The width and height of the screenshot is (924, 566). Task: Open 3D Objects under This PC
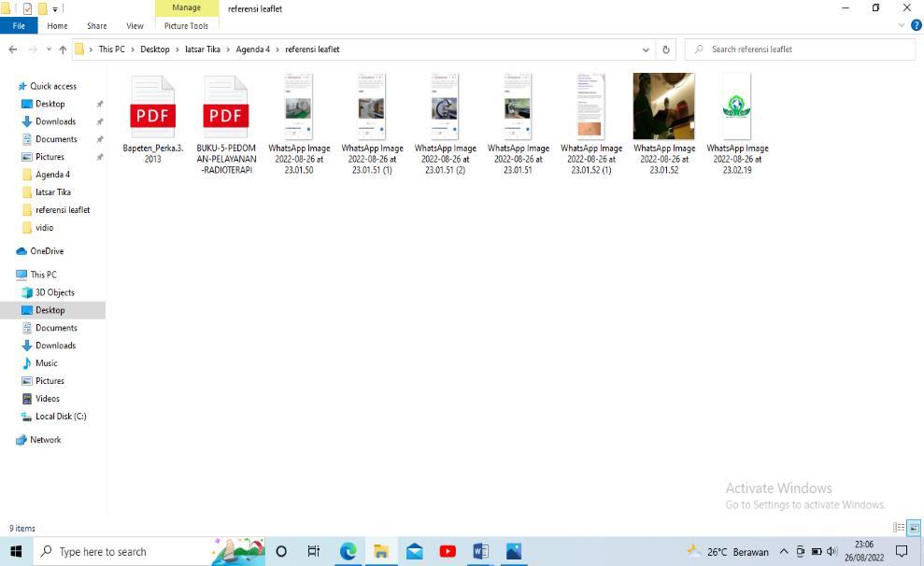(x=54, y=292)
